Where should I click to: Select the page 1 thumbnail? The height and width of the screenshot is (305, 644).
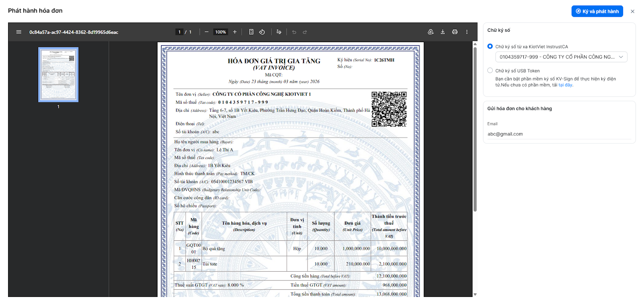(x=58, y=74)
